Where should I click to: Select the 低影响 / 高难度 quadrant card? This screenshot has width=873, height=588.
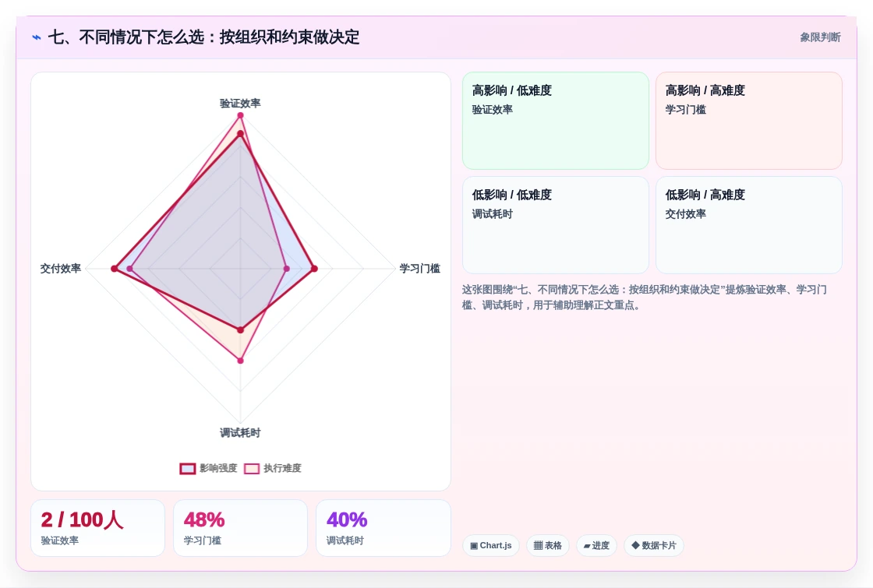[x=749, y=225]
